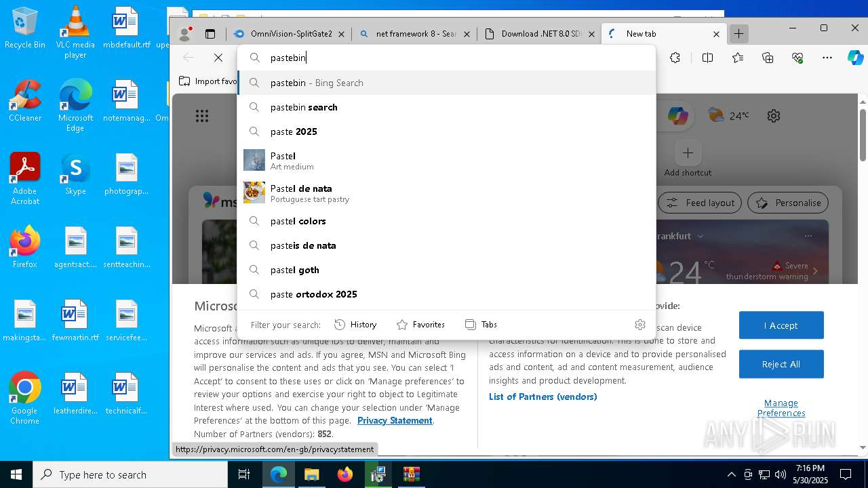This screenshot has width=868, height=488.
Task: Open VLC media player desktop icon
Action: coord(75,33)
